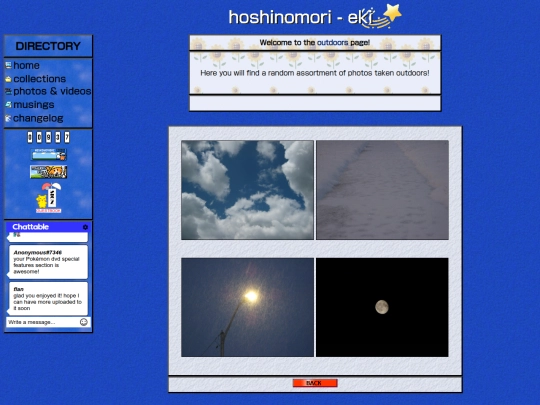
Task: Select flan's reply chat message
Action: 48,298
